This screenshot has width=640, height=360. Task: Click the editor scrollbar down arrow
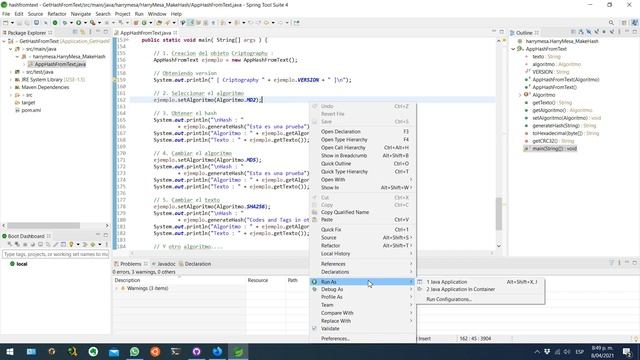tap(499, 246)
